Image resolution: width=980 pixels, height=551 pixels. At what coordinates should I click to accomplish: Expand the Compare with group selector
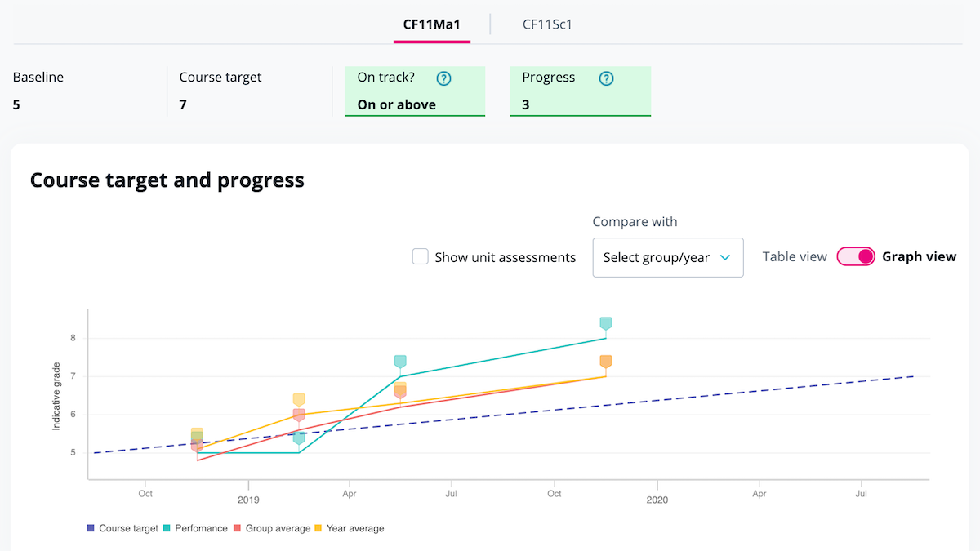(667, 257)
